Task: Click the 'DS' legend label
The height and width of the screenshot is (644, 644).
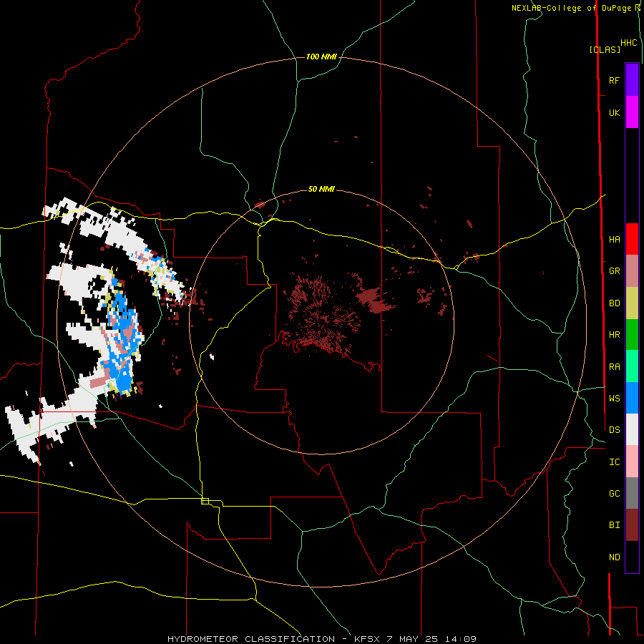Action: coord(614,430)
